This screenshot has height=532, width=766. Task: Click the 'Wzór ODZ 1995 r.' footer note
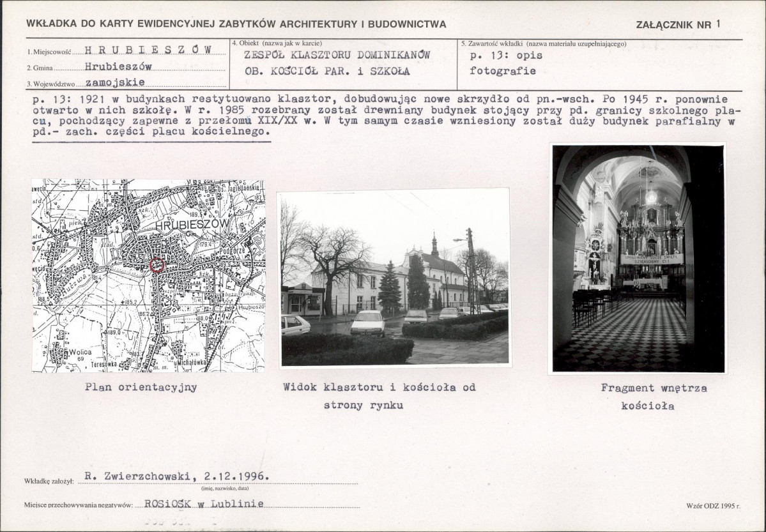(713, 506)
